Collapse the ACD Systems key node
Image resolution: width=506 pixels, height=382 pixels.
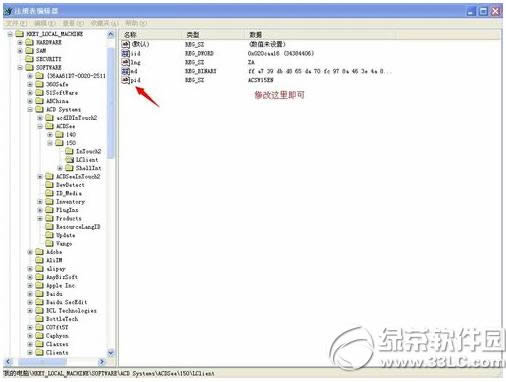[30, 109]
